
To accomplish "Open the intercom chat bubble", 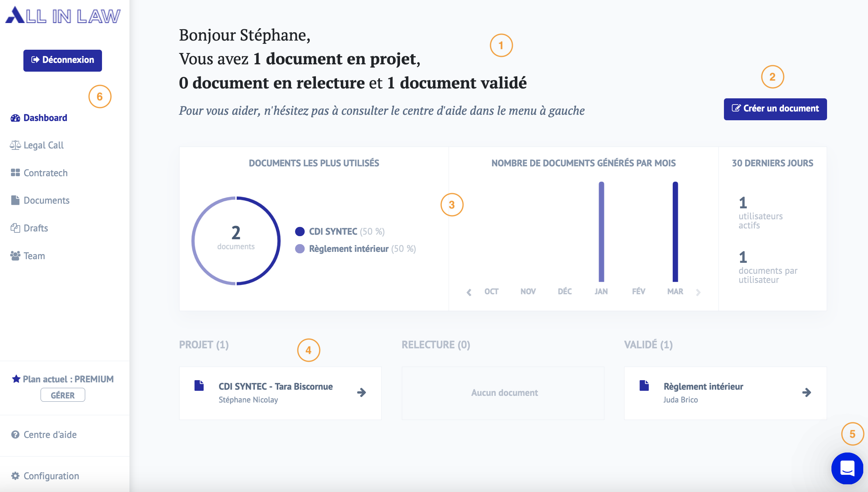I will point(847,468).
